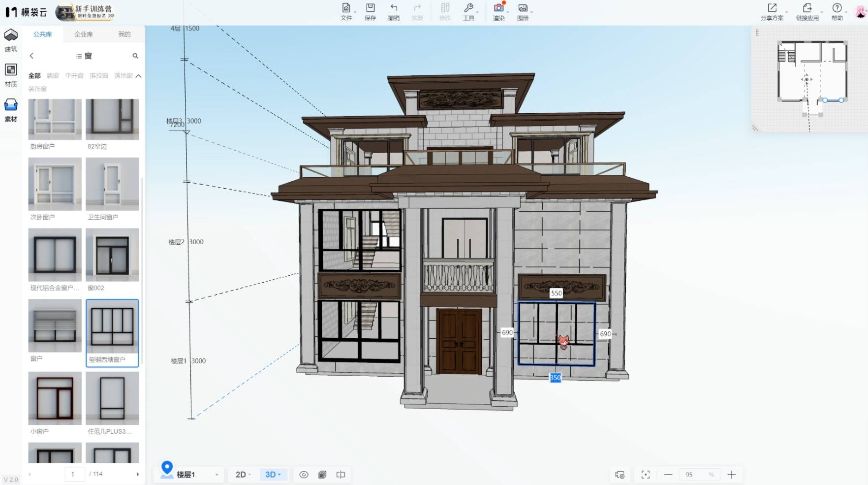This screenshot has height=485, width=868.
Task: Select the 卫生间窗户 window thumbnail
Action: pos(112,184)
